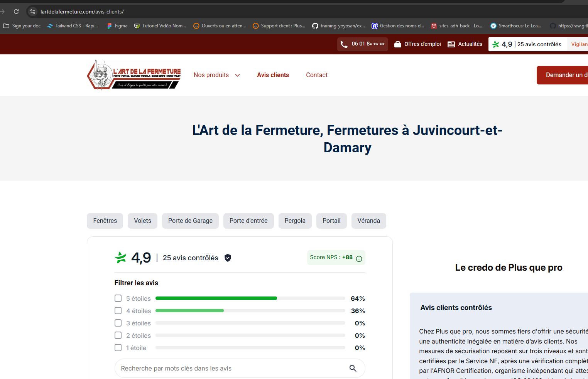This screenshot has height=379, width=588.
Task: Open the Tutoriel Vidéo bookmark
Action: (160, 26)
